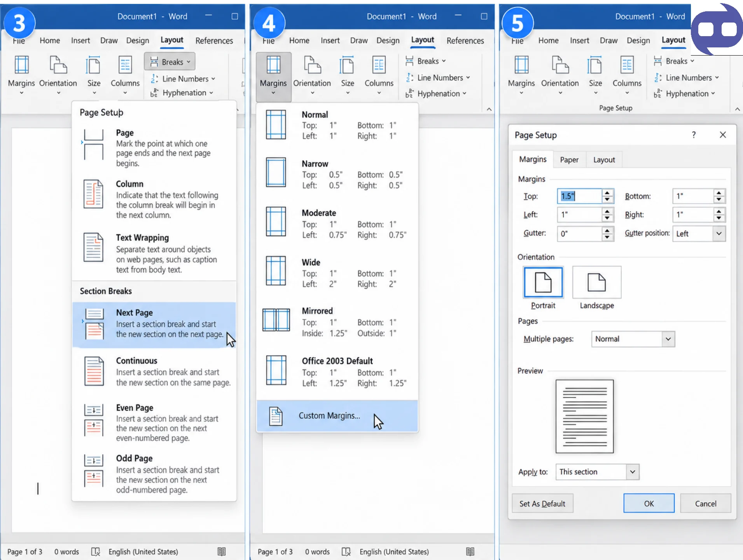
Task: Apply the Office 2003 Default margins
Action: click(x=337, y=372)
